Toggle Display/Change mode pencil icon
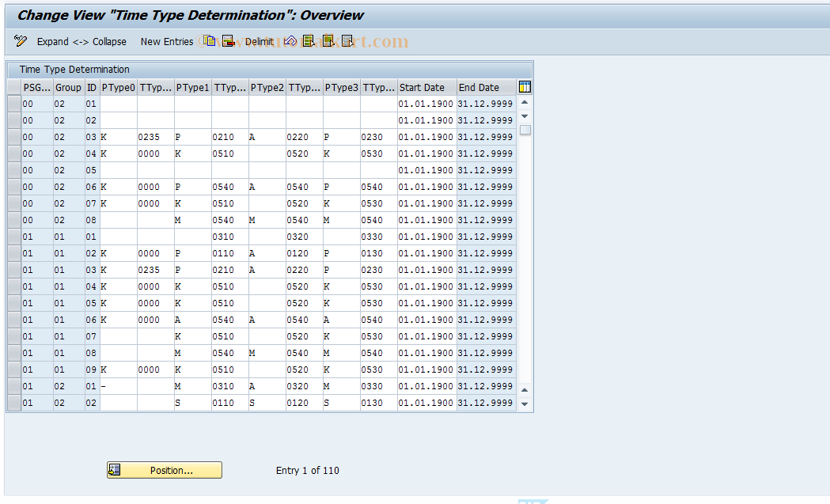830x504 pixels. [x=21, y=41]
